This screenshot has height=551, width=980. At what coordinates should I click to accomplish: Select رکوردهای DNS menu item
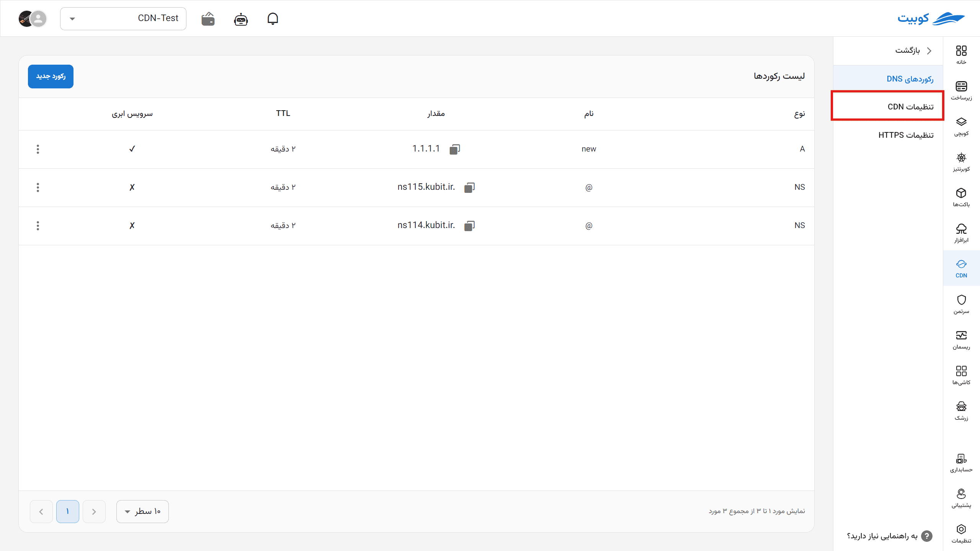point(888,79)
